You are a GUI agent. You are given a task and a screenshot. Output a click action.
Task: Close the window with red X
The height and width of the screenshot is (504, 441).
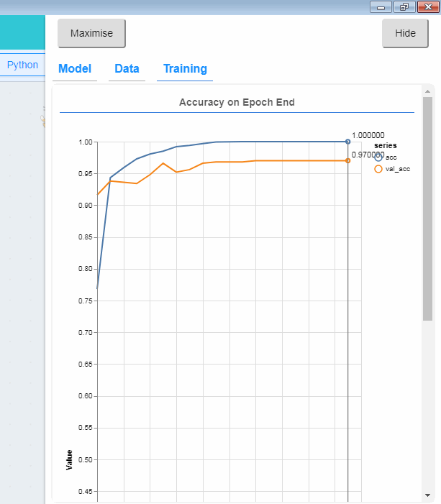tap(428, 6)
